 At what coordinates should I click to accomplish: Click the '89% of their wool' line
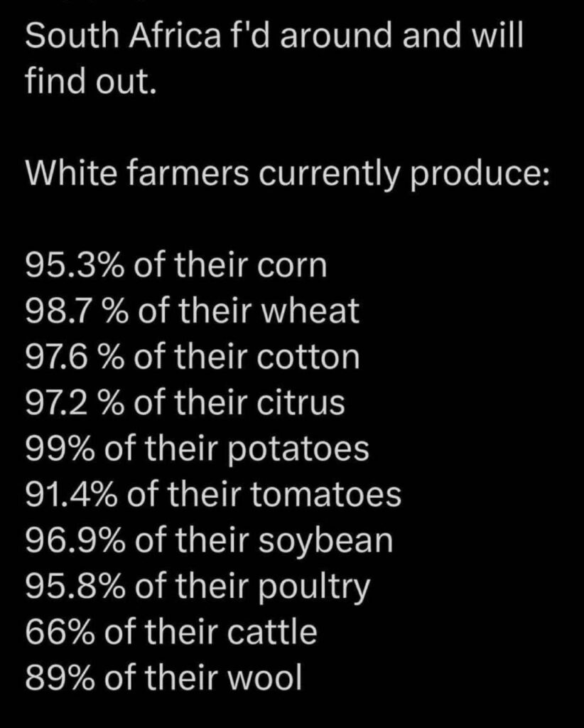163,678
